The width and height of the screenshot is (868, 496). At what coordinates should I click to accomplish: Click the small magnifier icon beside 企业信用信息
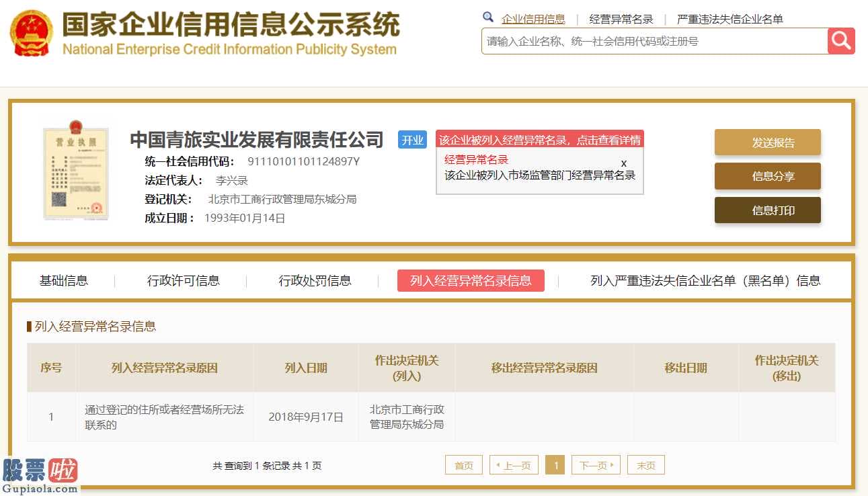click(x=488, y=17)
